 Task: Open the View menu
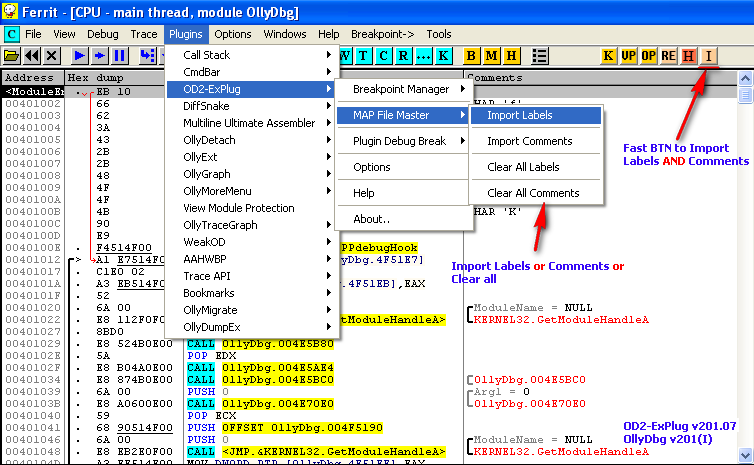click(x=64, y=34)
